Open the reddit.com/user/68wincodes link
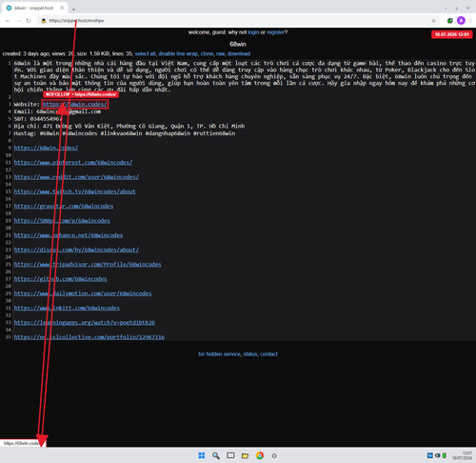Screen dimensions: 476x463 click(76, 177)
